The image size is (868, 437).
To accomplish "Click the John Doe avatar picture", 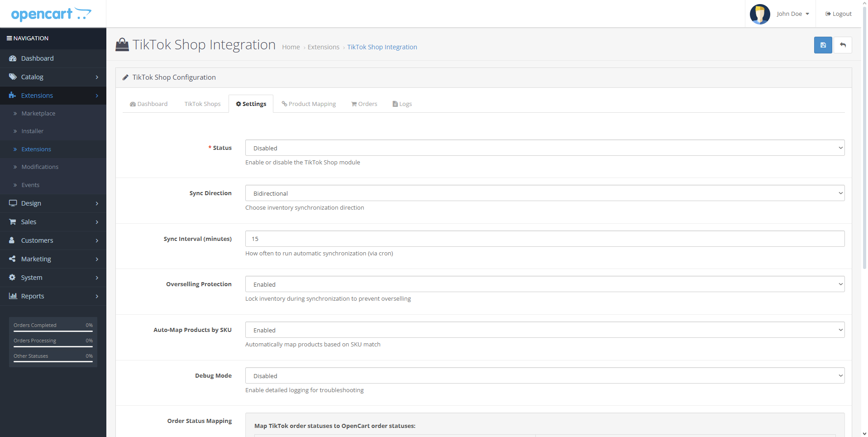I will (x=760, y=14).
